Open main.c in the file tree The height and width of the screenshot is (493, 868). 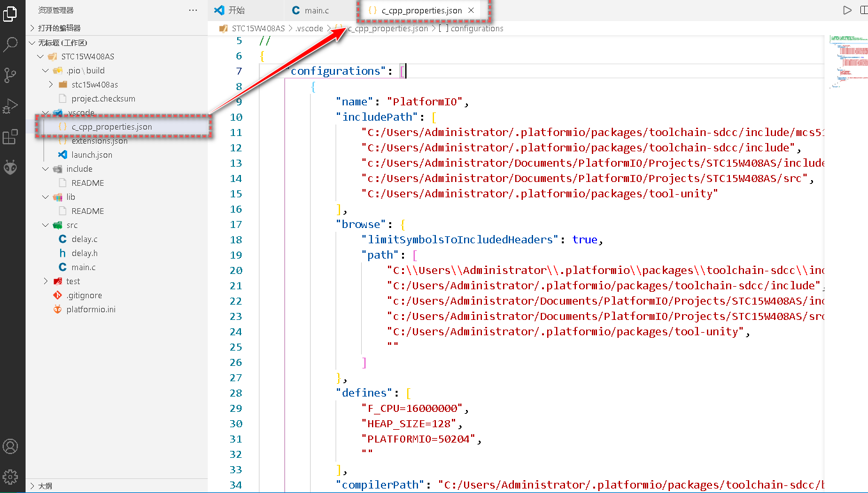[x=116, y=267]
